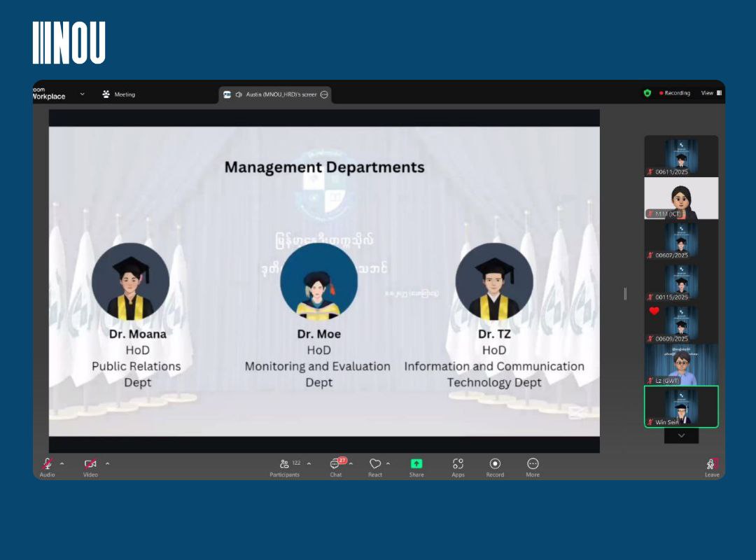
Task: Open video options arrow next to Video
Action: pos(108,463)
